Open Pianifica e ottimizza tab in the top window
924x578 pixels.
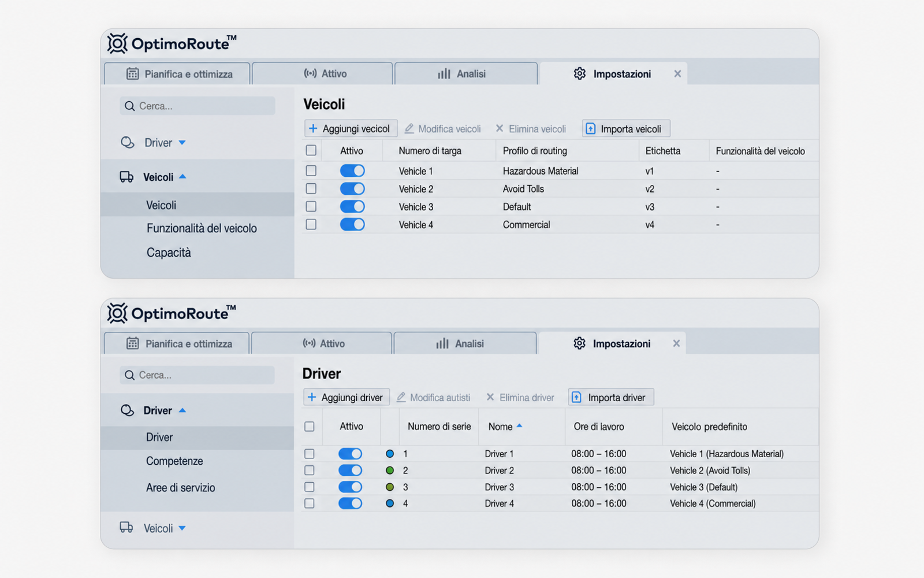point(177,73)
